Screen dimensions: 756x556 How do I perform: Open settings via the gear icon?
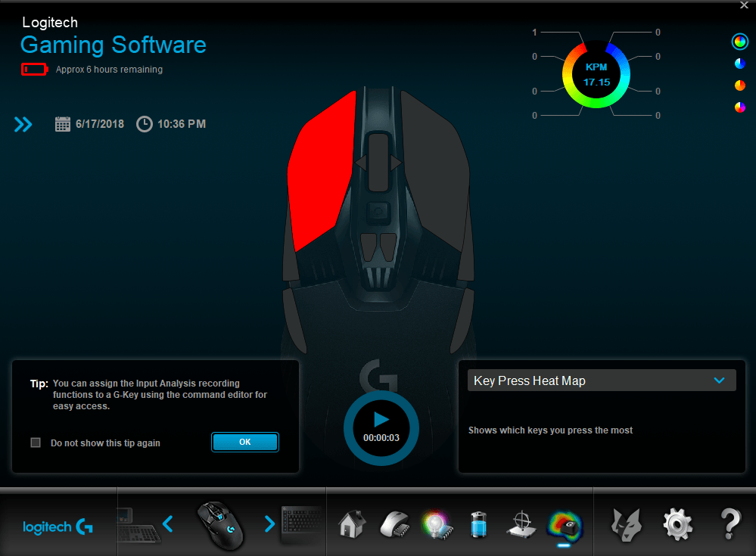pos(677,523)
